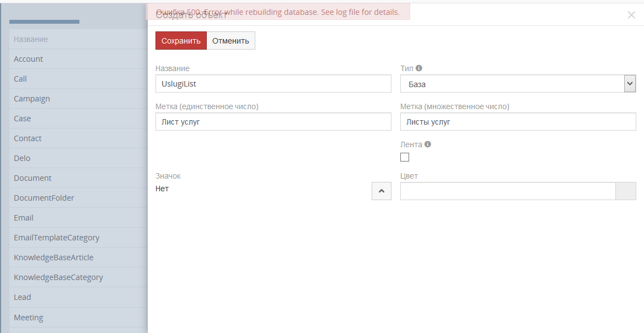Click the Метка (единственное число) input
The width and height of the screenshot is (644, 333).
[x=273, y=122]
